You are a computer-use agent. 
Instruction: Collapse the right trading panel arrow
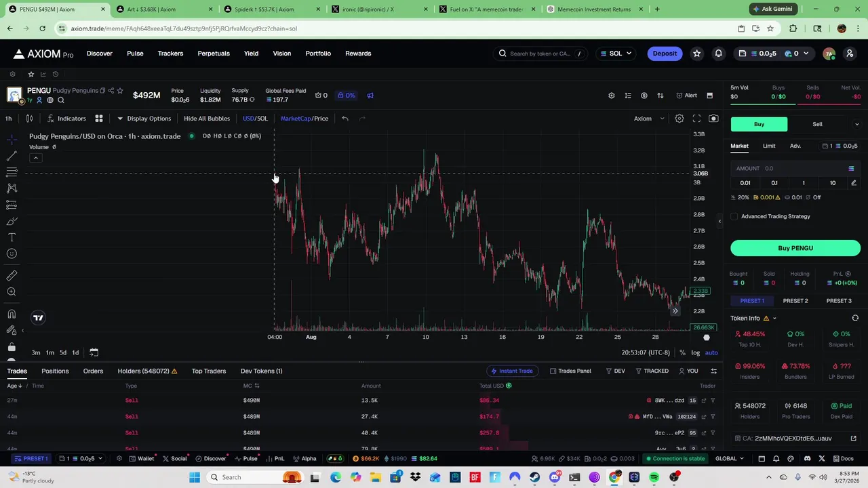tap(719, 222)
